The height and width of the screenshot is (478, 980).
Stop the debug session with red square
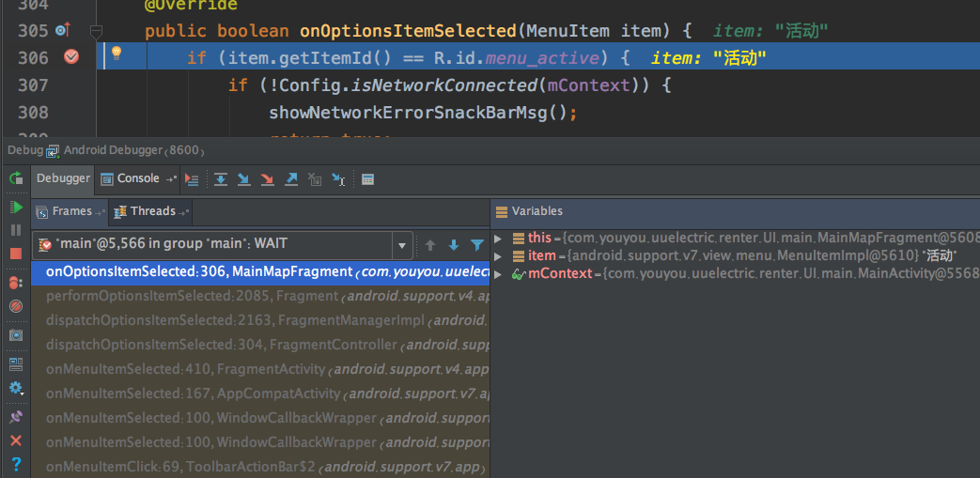[16, 253]
